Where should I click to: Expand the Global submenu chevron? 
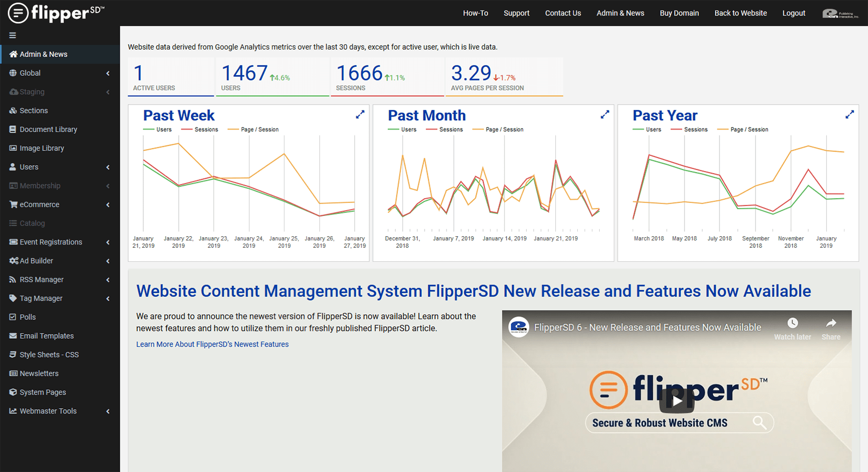(108, 73)
